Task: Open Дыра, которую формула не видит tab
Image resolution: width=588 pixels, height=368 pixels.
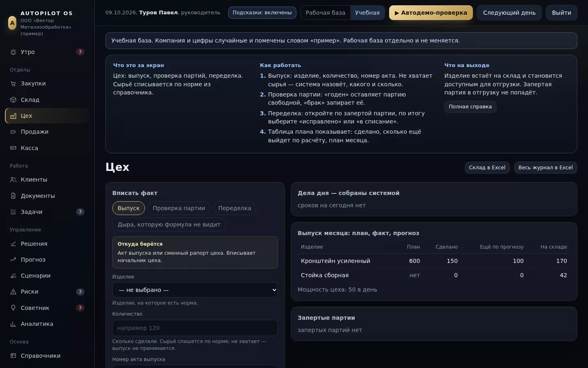Action: 169,224
